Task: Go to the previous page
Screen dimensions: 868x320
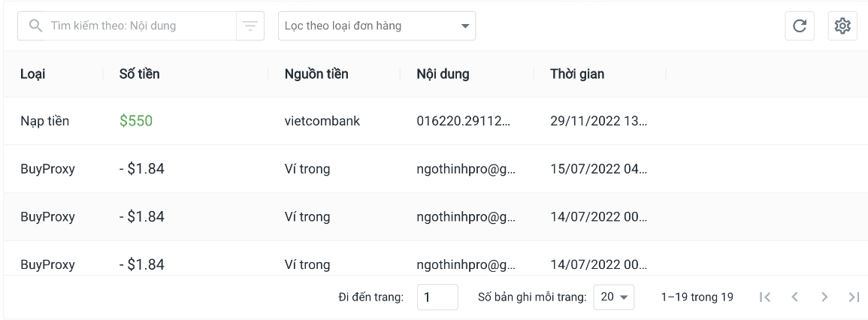Action: (794, 297)
